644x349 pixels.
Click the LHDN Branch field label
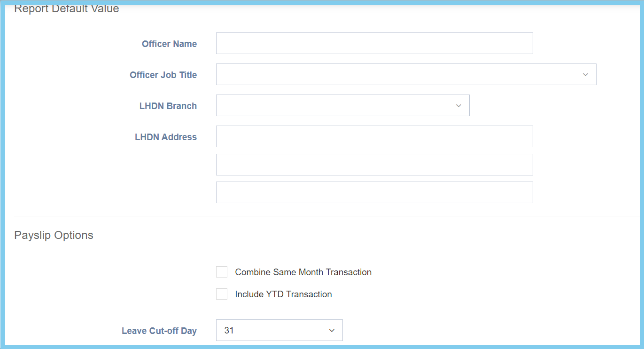168,106
